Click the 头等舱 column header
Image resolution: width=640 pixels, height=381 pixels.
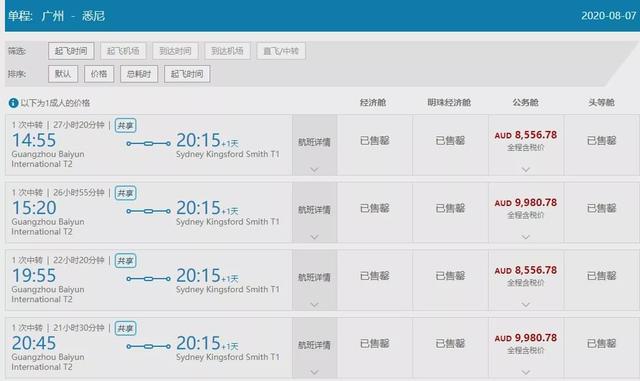(601, 102)
